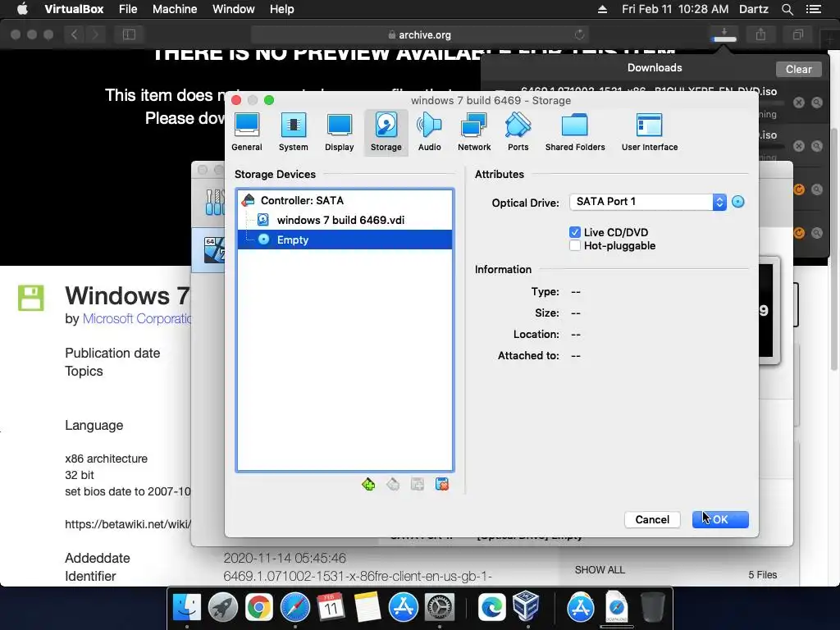Click the archive.org address bar
840x630 pixels.
[x=419, y=34]
